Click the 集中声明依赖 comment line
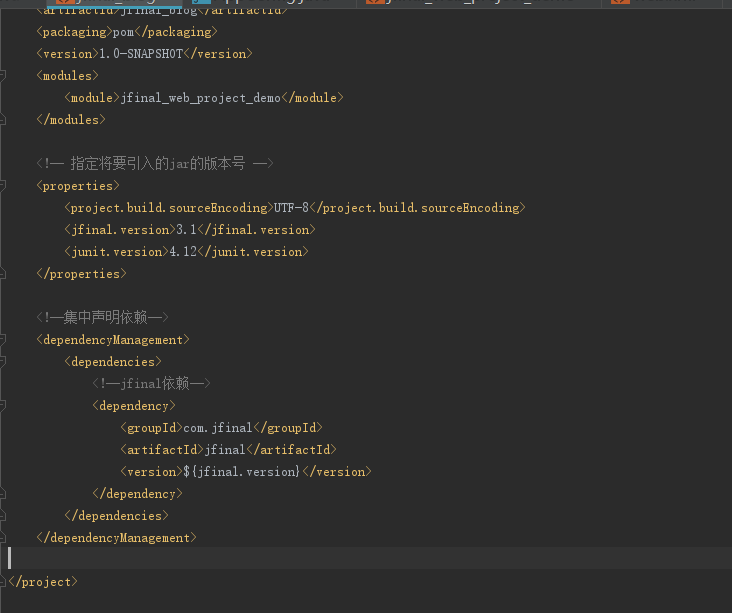 [102, 317]
